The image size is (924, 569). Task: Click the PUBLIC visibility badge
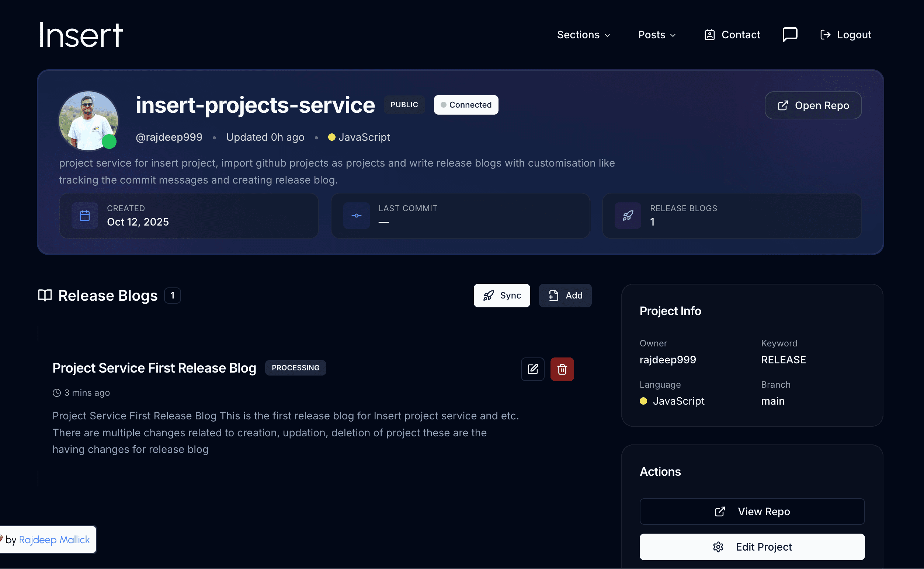pos(404,105)
